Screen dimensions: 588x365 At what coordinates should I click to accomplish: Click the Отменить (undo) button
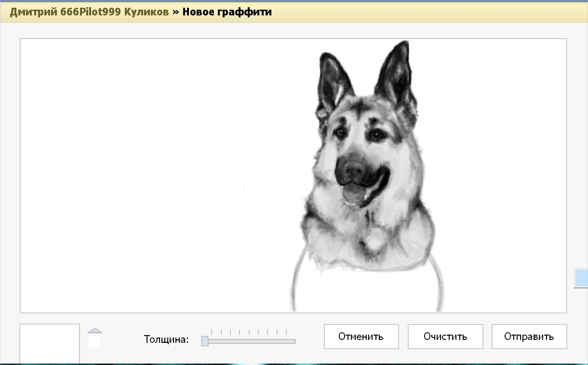(x=361, y=337)
